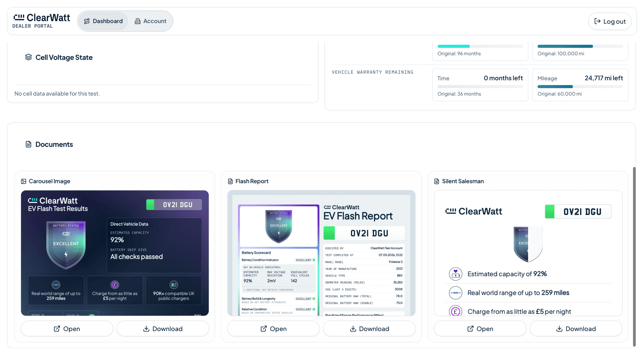This screenshot has height=355, width=644.
Task: Click the Excellent battery shield in carousel image
Action: coord(66,245)
